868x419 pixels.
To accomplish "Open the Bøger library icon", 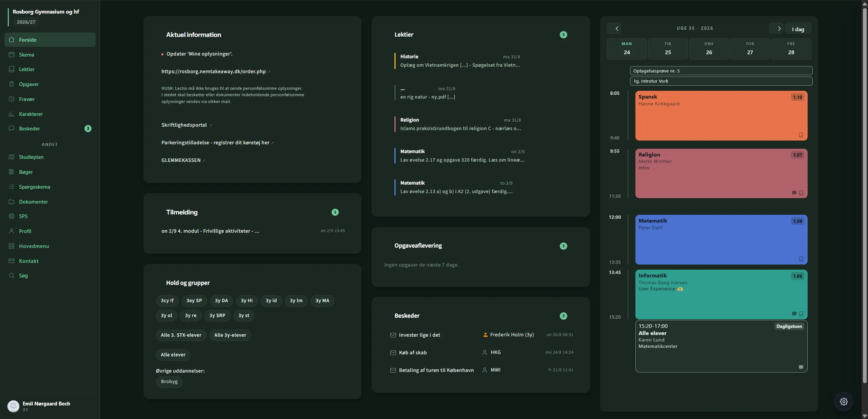I will [x=12, y=172].
